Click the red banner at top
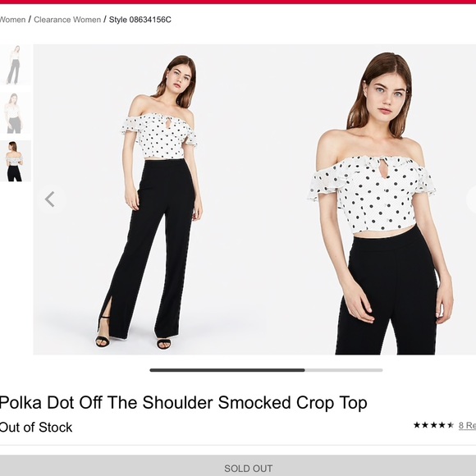This screenshot has width=476, height=476. (x=238, y=2)
